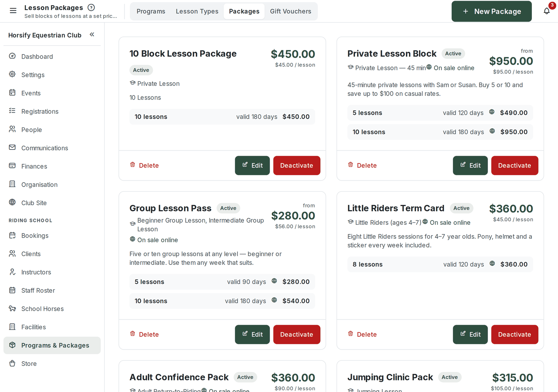
Task: Click the Lesson Packages help icon
Action: point(91,7)
